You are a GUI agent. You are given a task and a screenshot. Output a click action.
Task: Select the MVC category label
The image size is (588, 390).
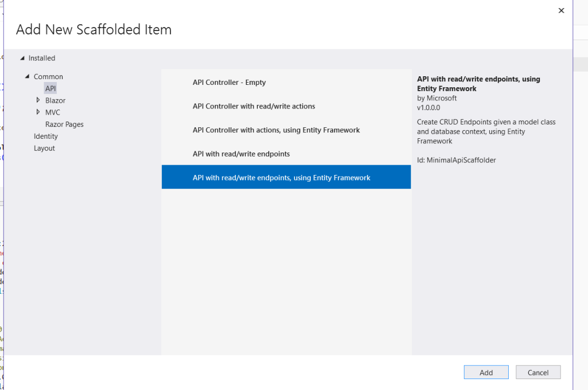pos(53,112)
